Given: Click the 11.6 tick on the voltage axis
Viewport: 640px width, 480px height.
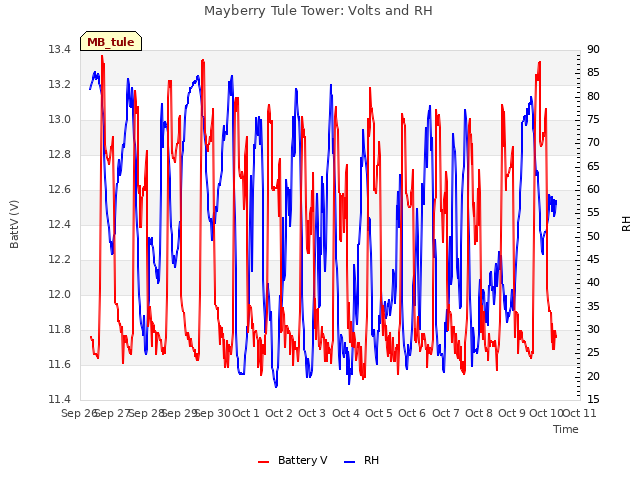Looking at the screenshot, I should click(59, 364).
